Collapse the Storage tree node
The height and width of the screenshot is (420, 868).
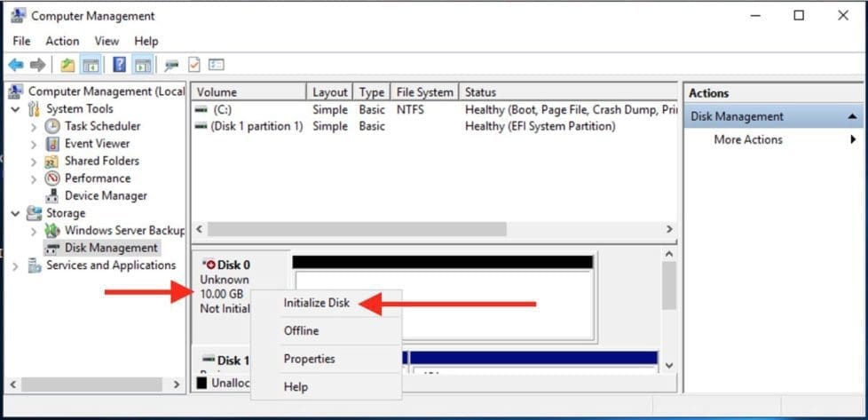pyautogui.click(x=15, y=213)
